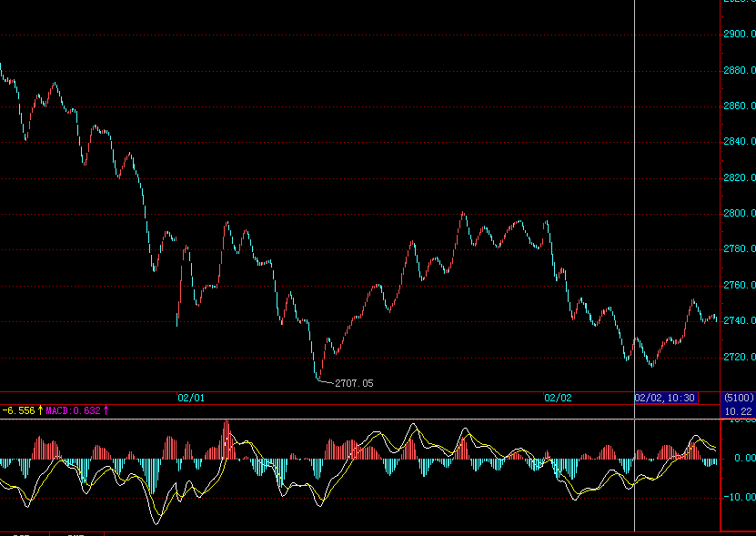
Task: Click the magenta up arrow after MACD:0.632
Action: tap(106, 410)
